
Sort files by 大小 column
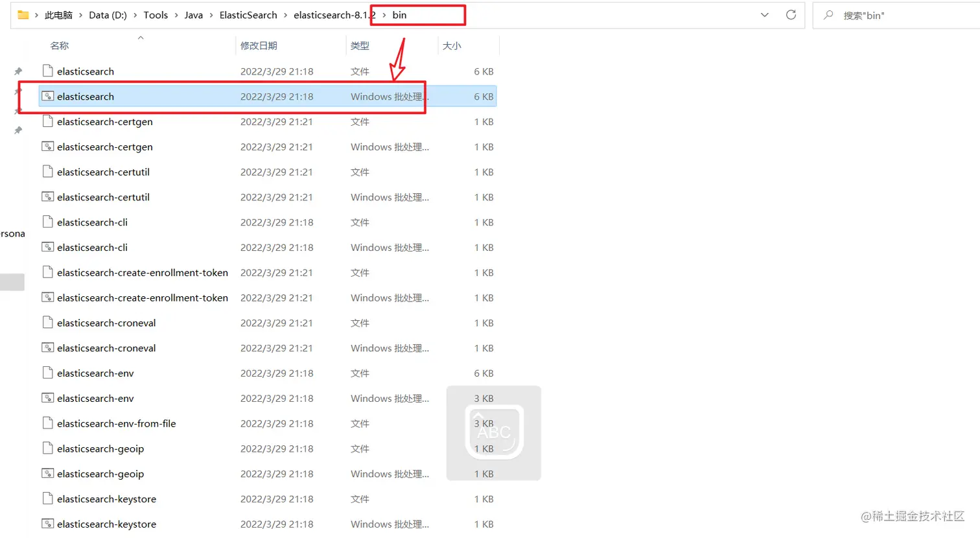pyautogui.click(x=452, y=46)
